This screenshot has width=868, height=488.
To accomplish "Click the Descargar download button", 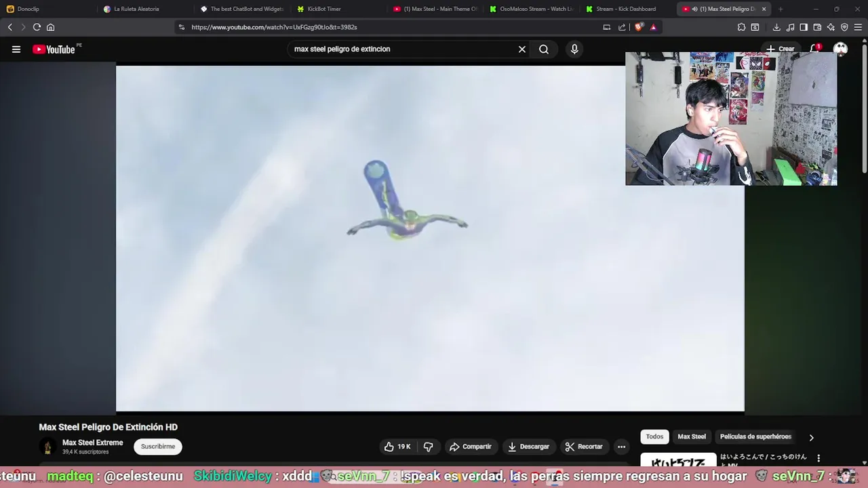I will (x=528, y=447).
